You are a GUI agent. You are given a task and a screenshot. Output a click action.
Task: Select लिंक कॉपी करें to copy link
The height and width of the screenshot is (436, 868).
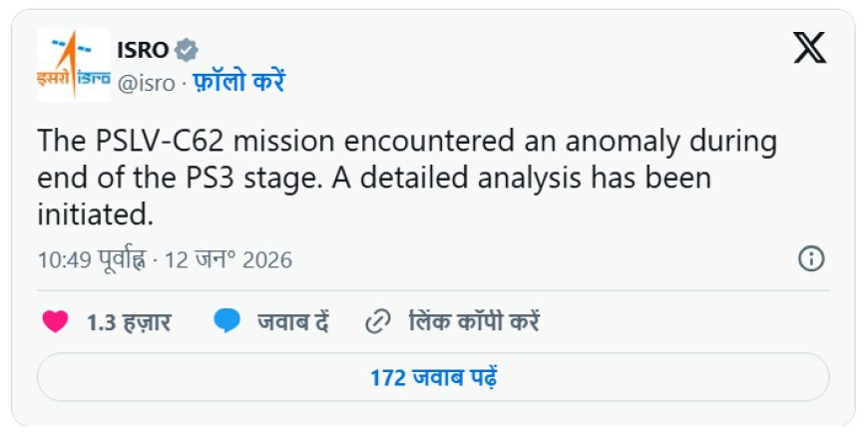tap(474, 322)
